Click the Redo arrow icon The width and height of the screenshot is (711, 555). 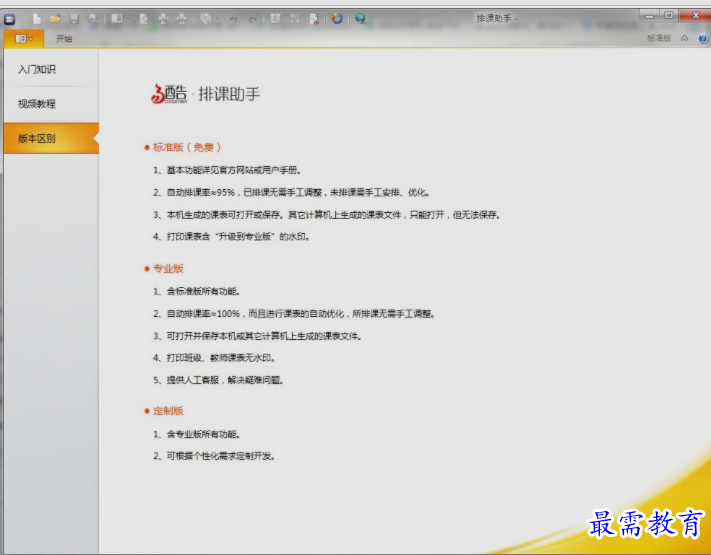(x=253, y=19)
